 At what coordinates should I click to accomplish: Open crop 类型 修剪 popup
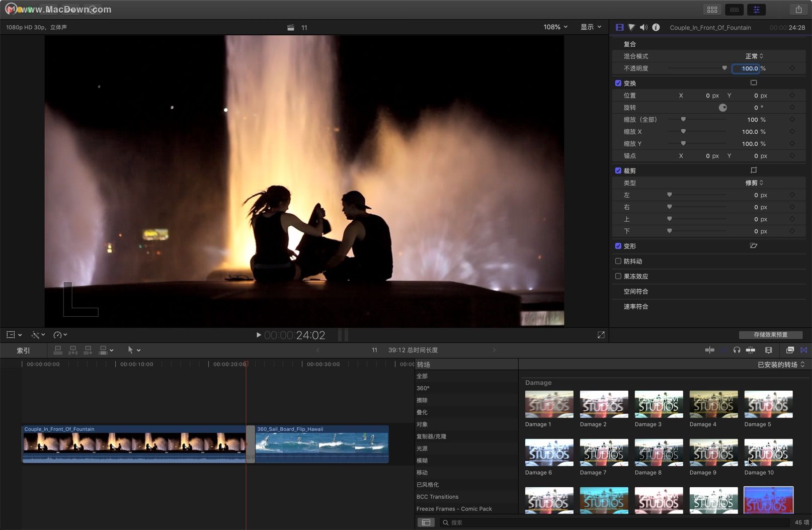754,183
